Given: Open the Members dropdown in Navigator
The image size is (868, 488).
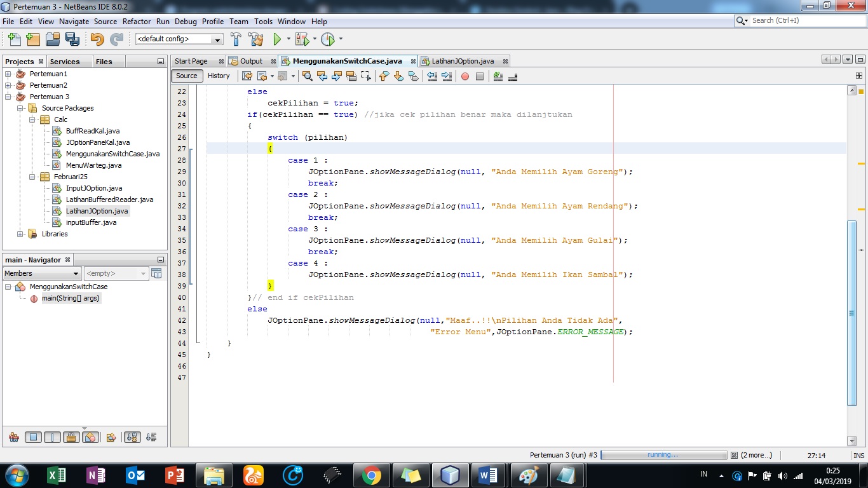Looking at the screenshot, I should coord(42,273).
